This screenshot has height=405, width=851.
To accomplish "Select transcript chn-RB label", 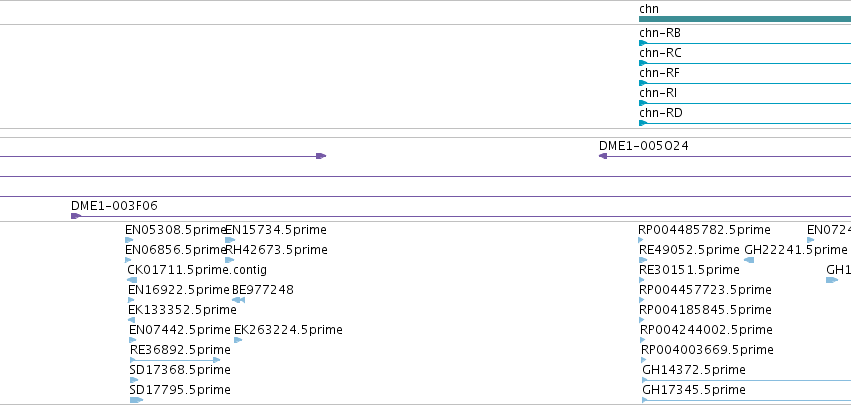I will pos(659,33).
